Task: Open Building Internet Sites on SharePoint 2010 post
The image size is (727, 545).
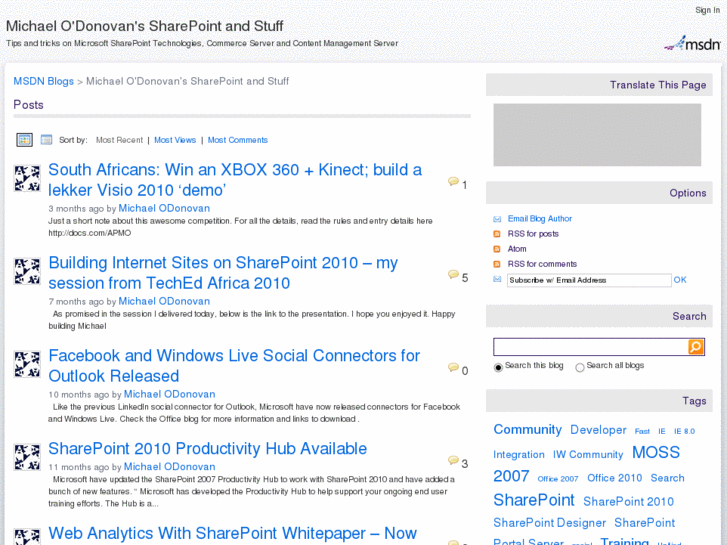Action: pyautogui.click(x=223, y=273)
